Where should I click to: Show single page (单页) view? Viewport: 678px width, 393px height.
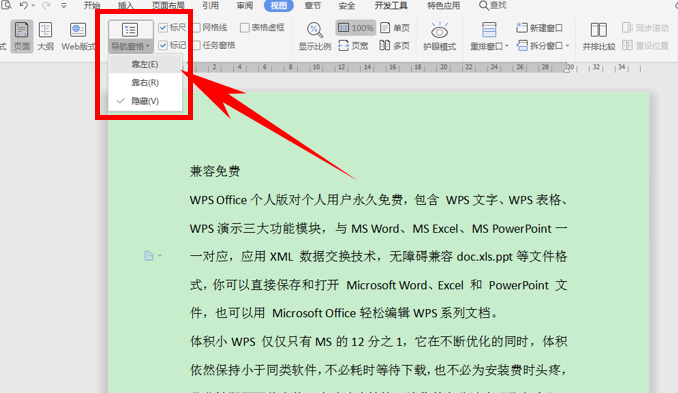[x=394, y=28]
